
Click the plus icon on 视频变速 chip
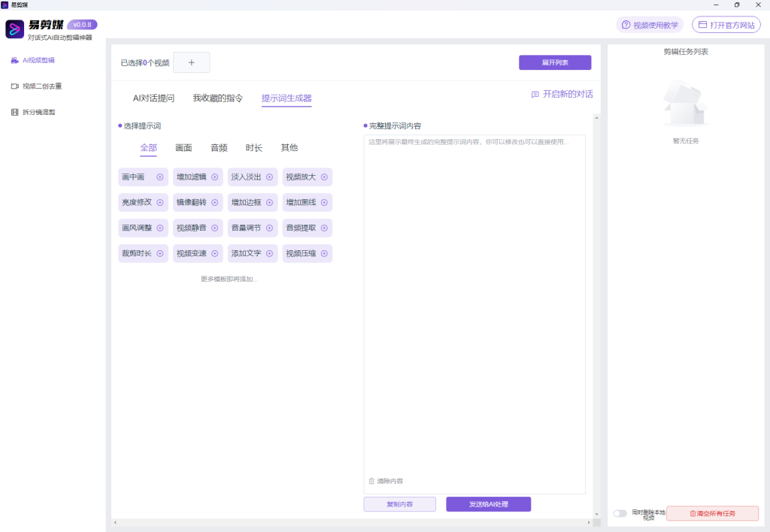pyautogui.click(x=214, y=254)
